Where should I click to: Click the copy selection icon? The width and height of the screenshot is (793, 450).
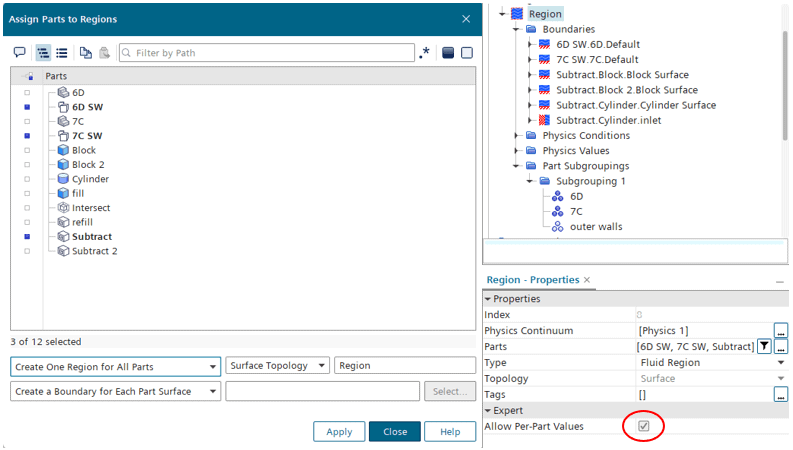pyautogui.click(x=85, y=53)
